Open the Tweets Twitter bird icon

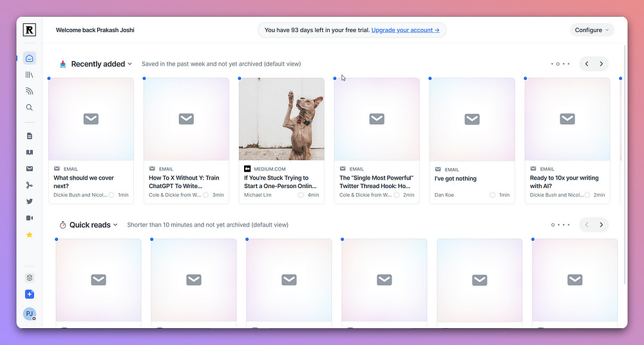(30, 201)
